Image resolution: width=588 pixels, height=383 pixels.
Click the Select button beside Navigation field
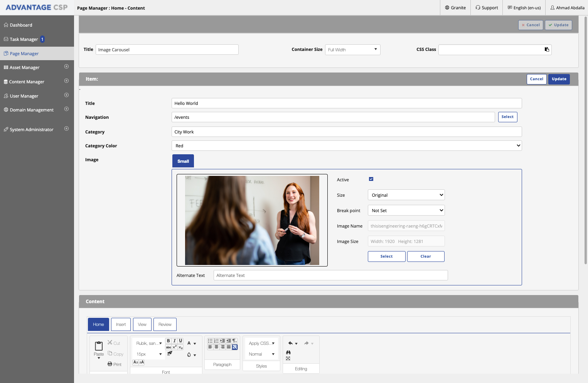(x=507, y=117)
